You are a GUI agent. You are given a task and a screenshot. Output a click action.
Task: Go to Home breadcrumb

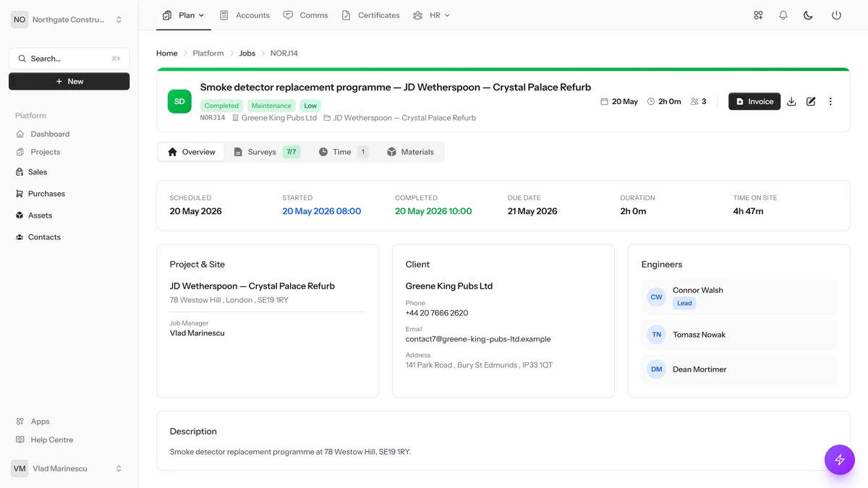(x=167, y=53)
